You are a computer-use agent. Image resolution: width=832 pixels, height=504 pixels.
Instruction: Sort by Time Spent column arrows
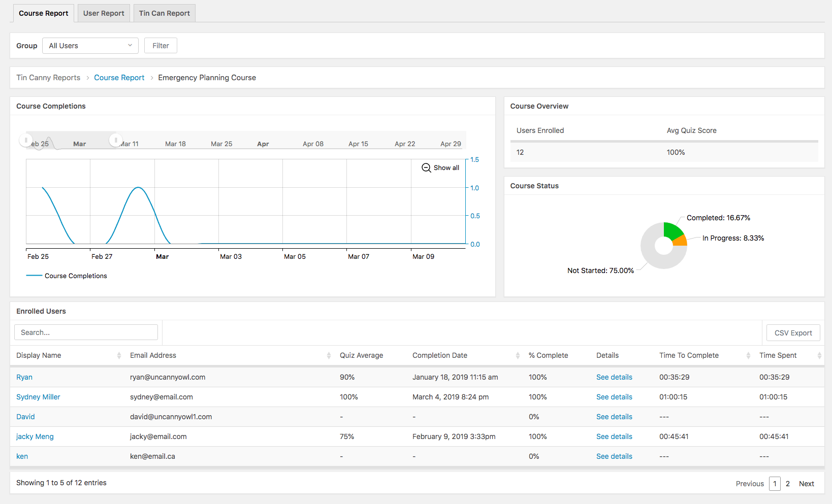[819, 355]
